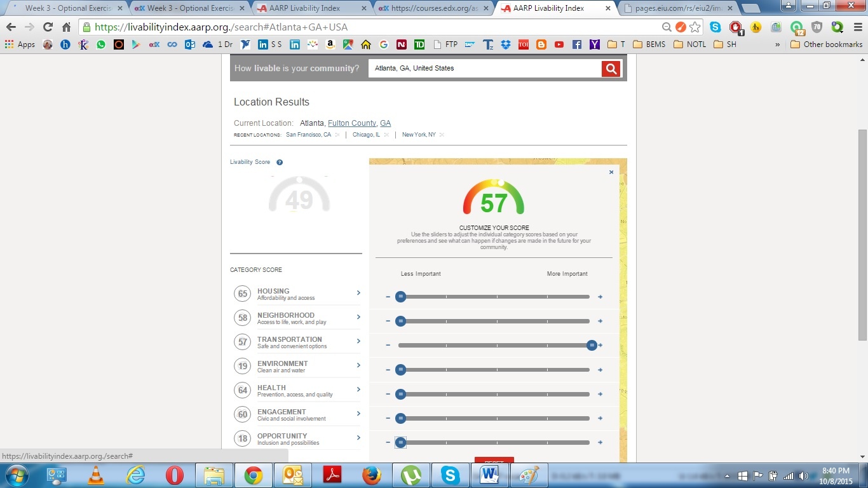Expand the Health category chevron
This screenshot has height=488, width=868.
pos(358,390)
